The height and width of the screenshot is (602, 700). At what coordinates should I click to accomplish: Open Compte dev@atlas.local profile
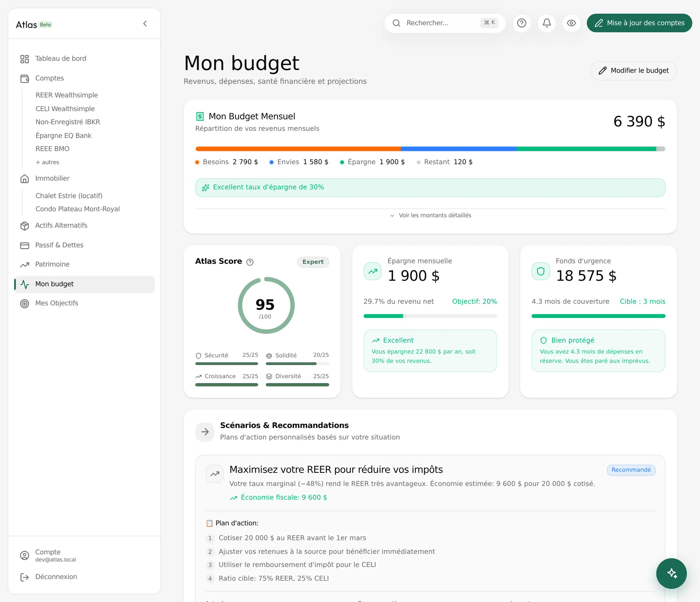pyautogui.click(x=85, y=555)
